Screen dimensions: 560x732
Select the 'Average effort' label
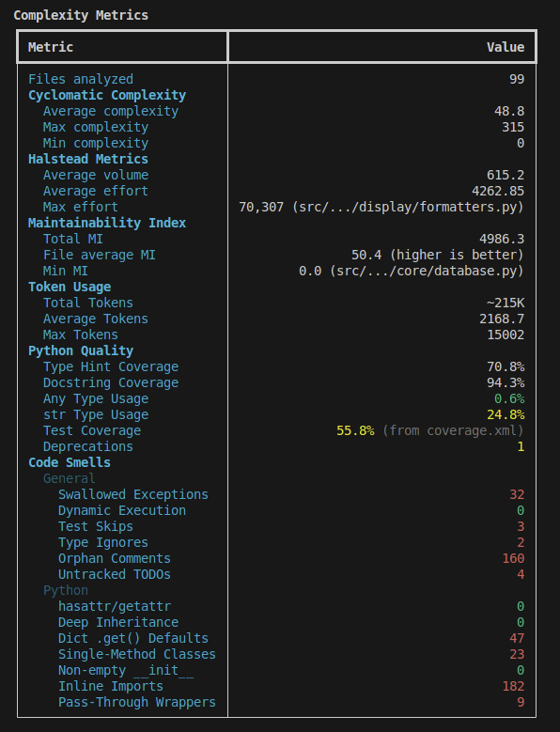96,191
